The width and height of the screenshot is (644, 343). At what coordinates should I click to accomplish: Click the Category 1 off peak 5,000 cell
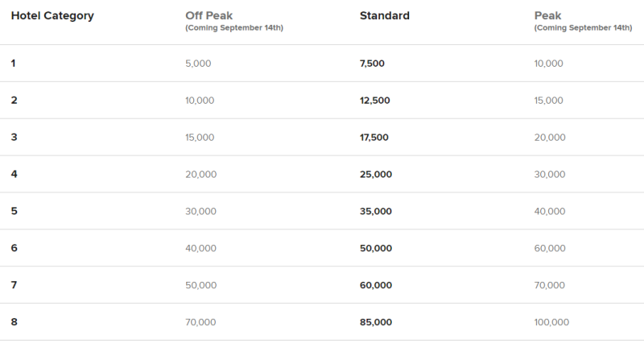pos(198,63)
